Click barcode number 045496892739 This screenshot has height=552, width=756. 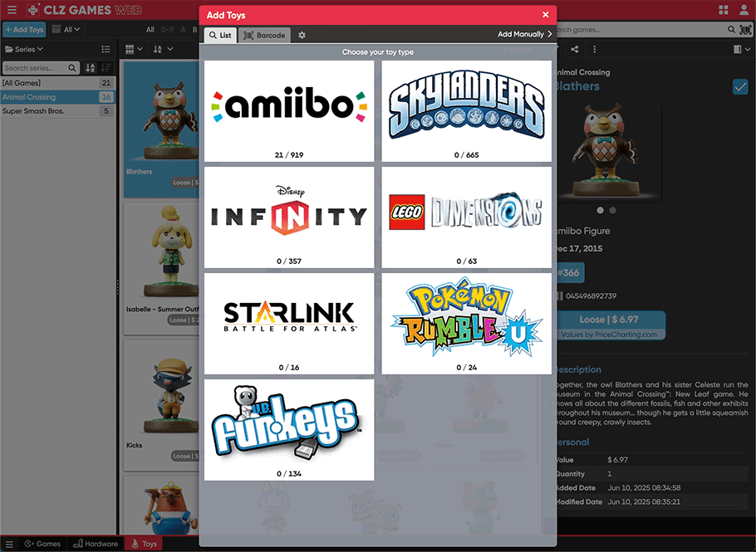pos(591,296)
